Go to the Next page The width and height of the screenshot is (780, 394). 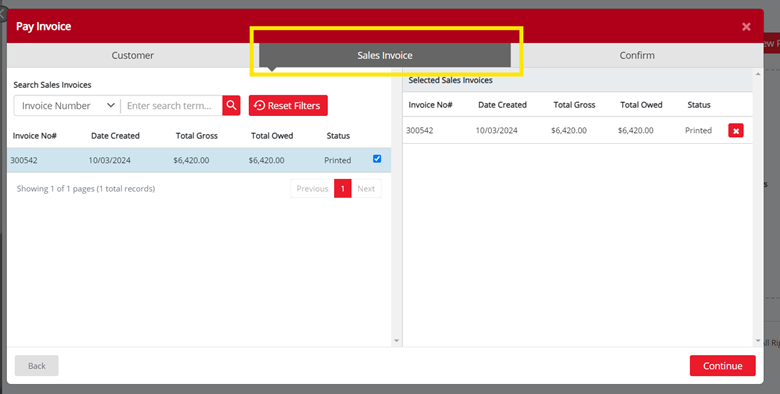pyautogui.click(x=366, y=189)
